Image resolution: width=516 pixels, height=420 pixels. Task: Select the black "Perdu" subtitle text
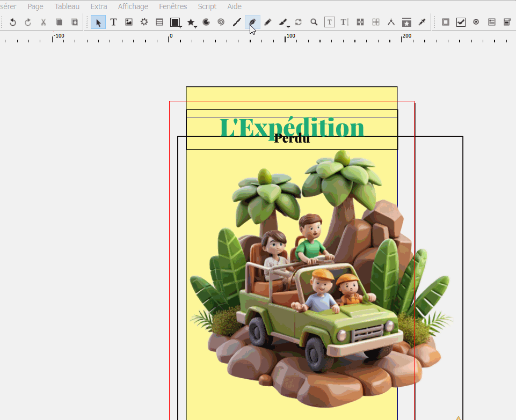coord(292,138)
